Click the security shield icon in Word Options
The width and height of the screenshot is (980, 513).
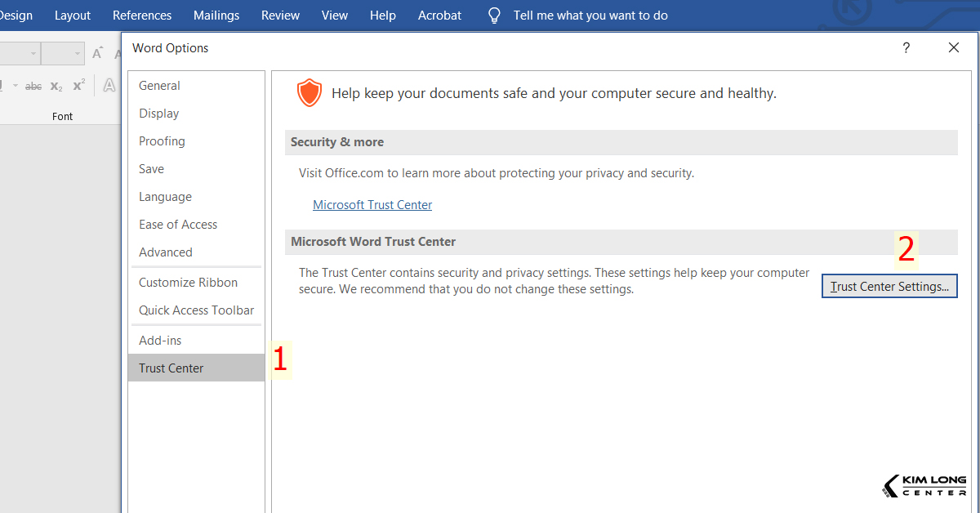310,92
